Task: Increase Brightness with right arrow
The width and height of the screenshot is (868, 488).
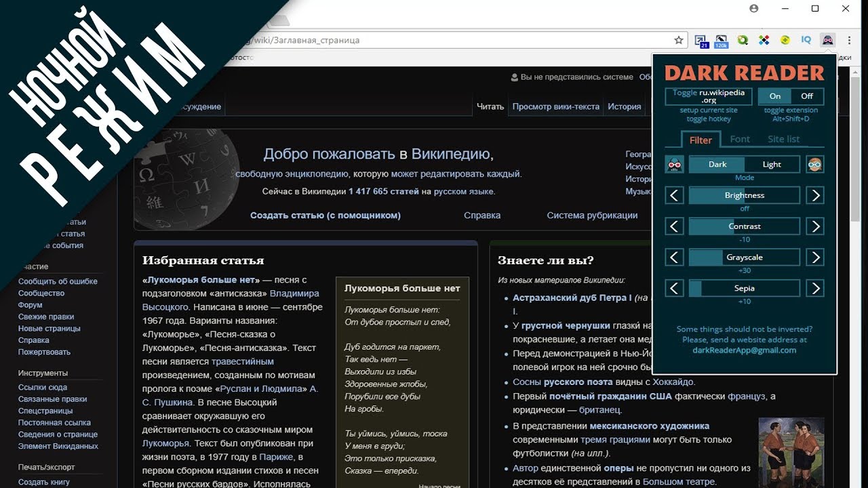Action: pyautogui.click(x=815, y=195)
